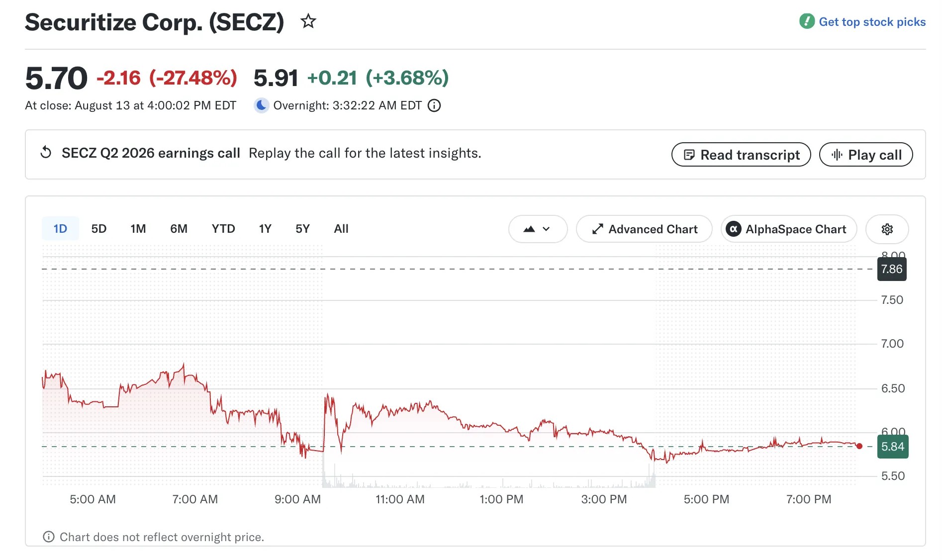The width and height of the screenshot is (942, 560).
Task: Show the 6M chart range
Action: pos(179,229)
